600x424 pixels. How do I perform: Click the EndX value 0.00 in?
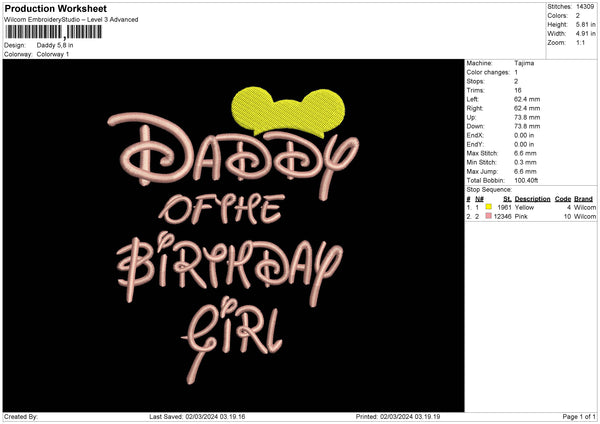point(524,135)
